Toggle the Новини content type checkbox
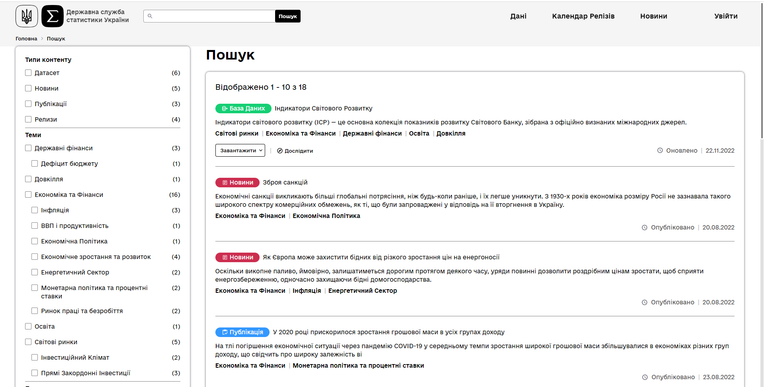The width and height of the screenshot is (764, 387). click(28, 88)
